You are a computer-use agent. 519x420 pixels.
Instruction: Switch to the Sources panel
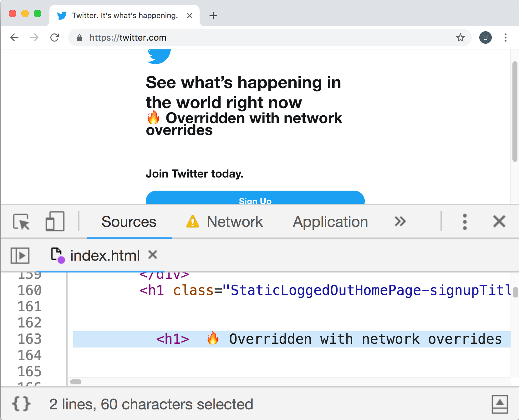129,222
